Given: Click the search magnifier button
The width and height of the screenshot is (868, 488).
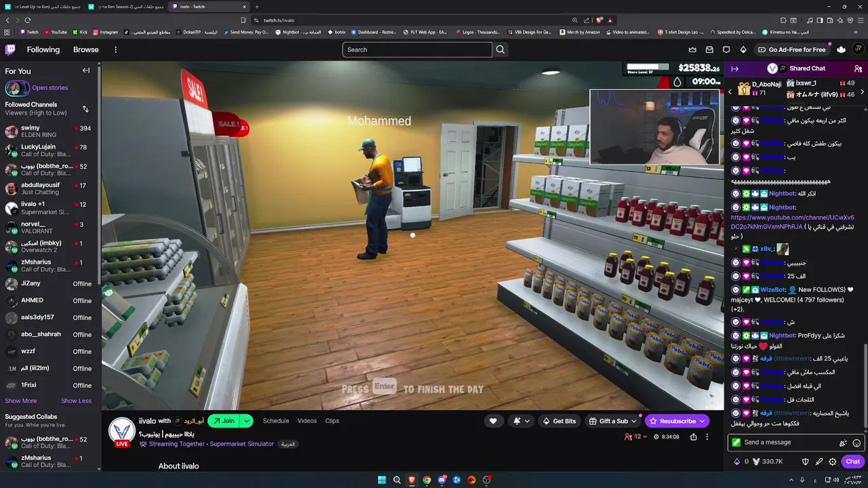Looking at the screenshot, I should pos(500,49).
